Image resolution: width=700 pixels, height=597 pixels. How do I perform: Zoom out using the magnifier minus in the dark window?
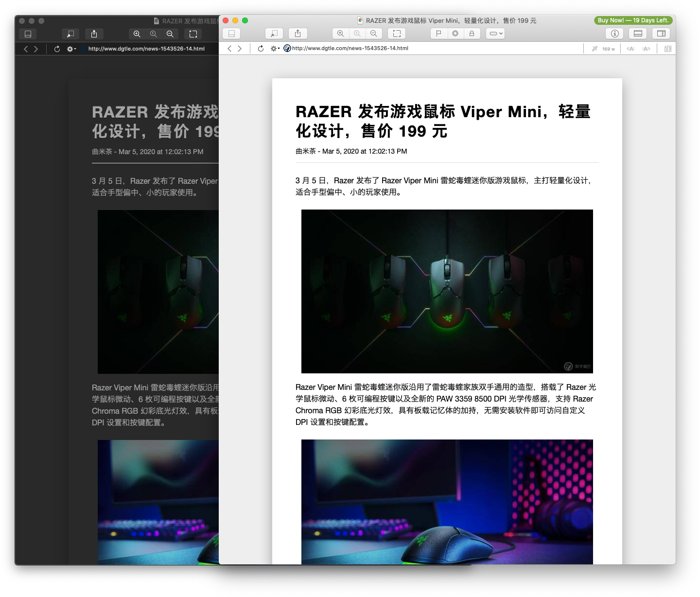[170, 34]
